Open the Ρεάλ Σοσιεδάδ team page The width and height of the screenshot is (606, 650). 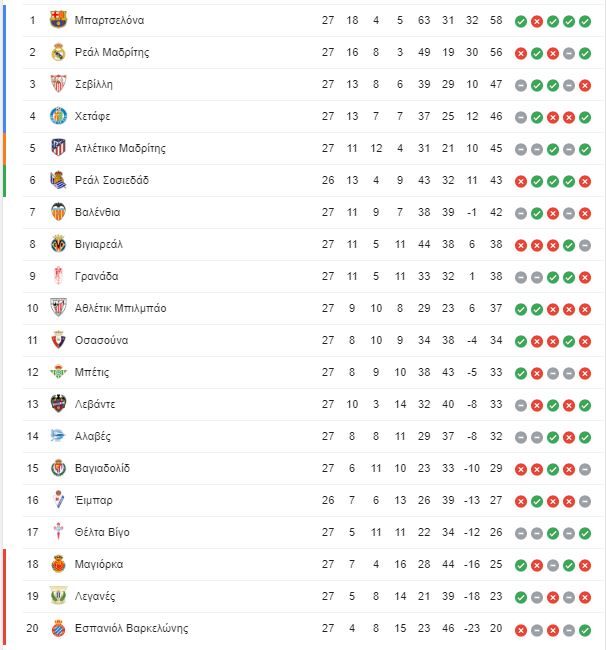(x=112, y=180)
